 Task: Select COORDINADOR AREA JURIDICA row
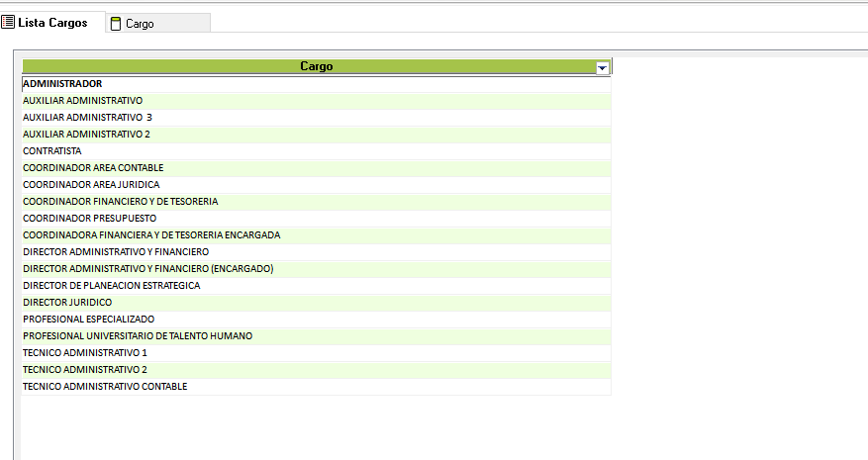[x=91, y=185]
